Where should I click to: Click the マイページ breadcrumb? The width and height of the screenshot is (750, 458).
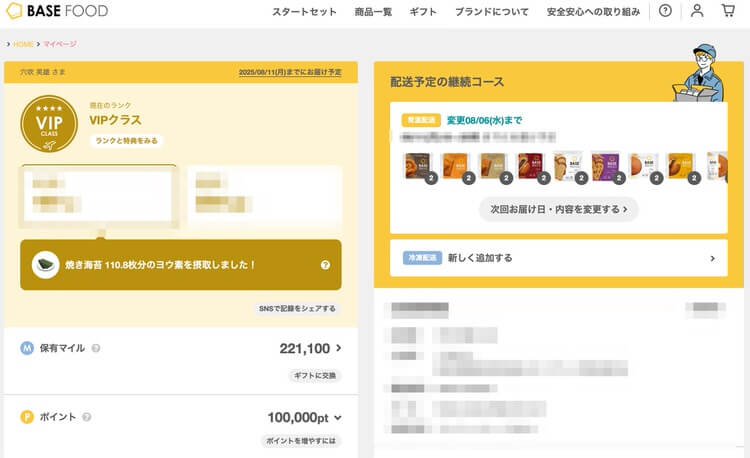(60, 44)
